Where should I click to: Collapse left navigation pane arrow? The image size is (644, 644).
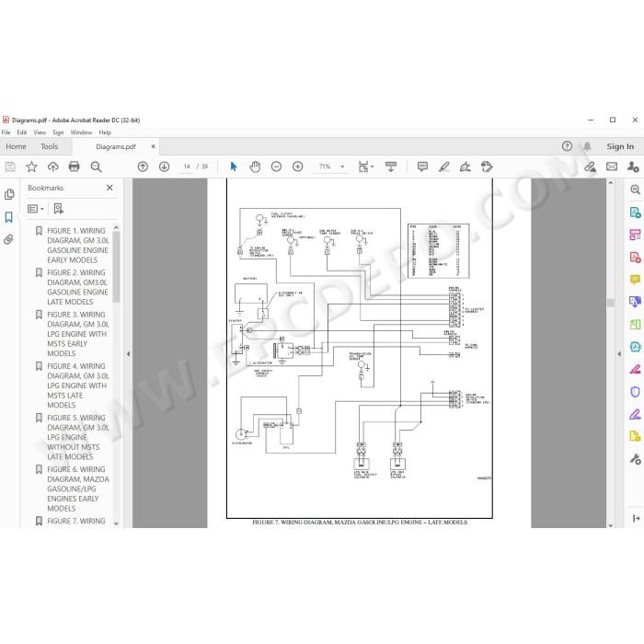click(128, 353)
